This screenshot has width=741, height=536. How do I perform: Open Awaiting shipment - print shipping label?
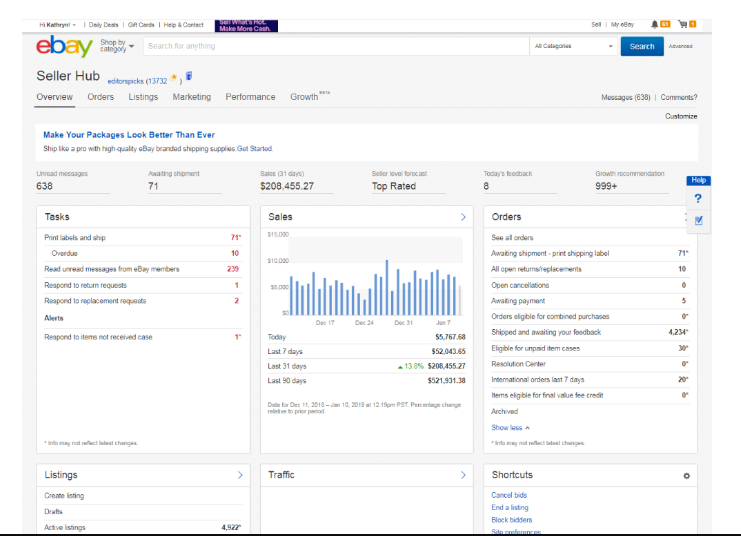[x=589, y=253]
